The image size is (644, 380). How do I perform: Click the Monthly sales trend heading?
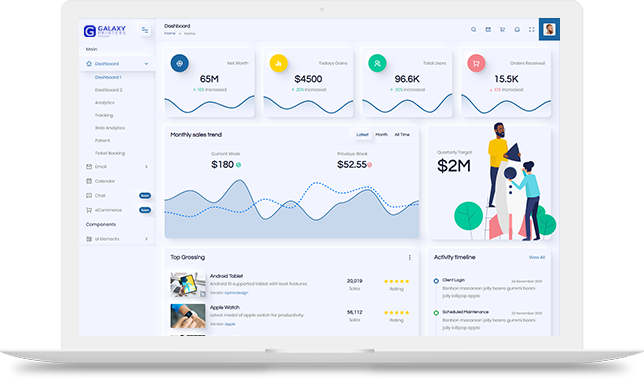(196, 135)
